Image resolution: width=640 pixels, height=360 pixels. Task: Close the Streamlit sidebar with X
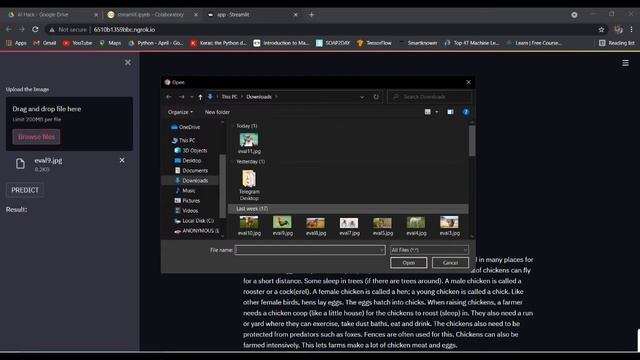[128, 62]
